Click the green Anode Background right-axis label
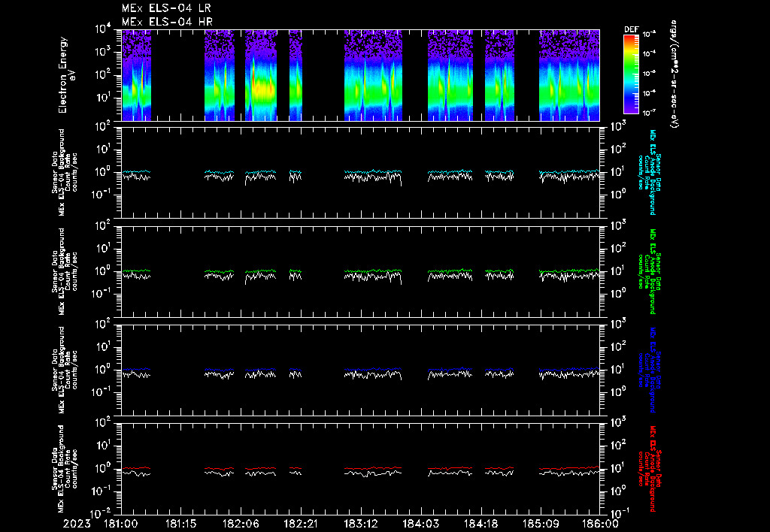The image size is (770, 532). coord(649,271)
